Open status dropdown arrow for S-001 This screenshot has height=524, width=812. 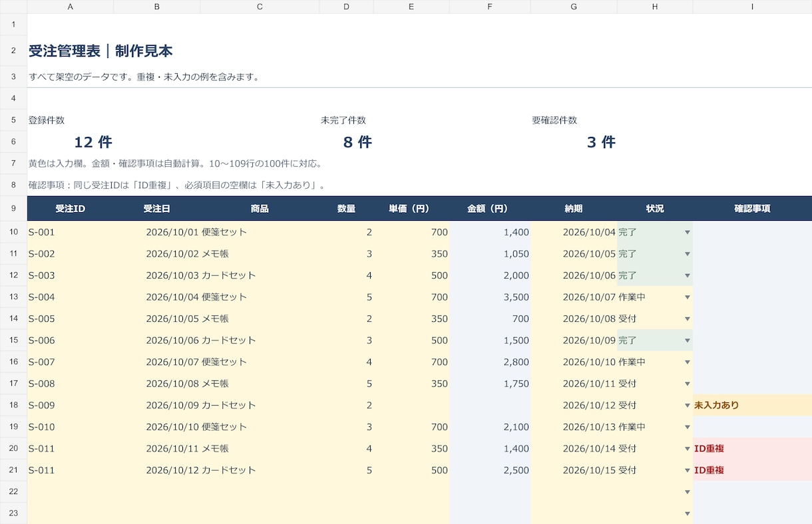point(688,233)
